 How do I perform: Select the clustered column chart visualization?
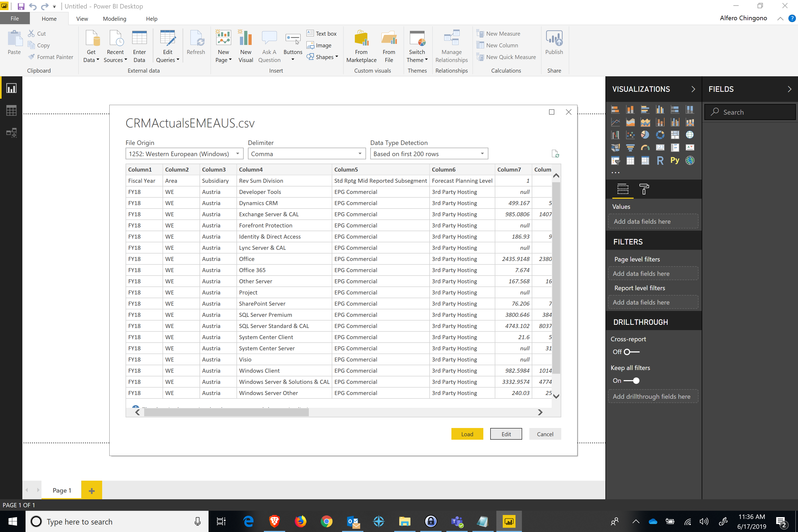[x=660, y=110]
